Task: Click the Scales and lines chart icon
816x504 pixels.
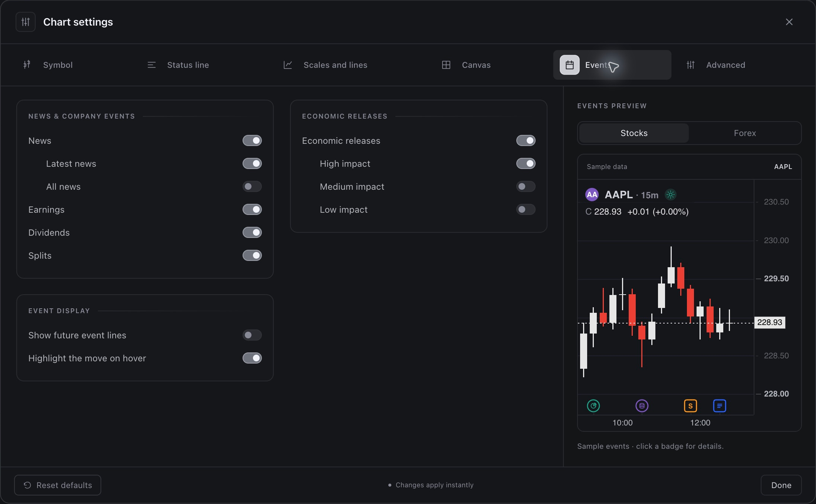Action: (x=288, y=65)
